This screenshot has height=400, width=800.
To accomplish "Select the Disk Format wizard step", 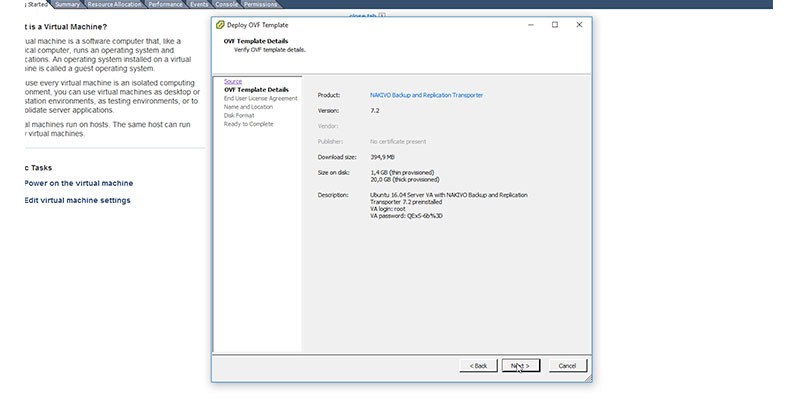I will click(x=239, y=115).
